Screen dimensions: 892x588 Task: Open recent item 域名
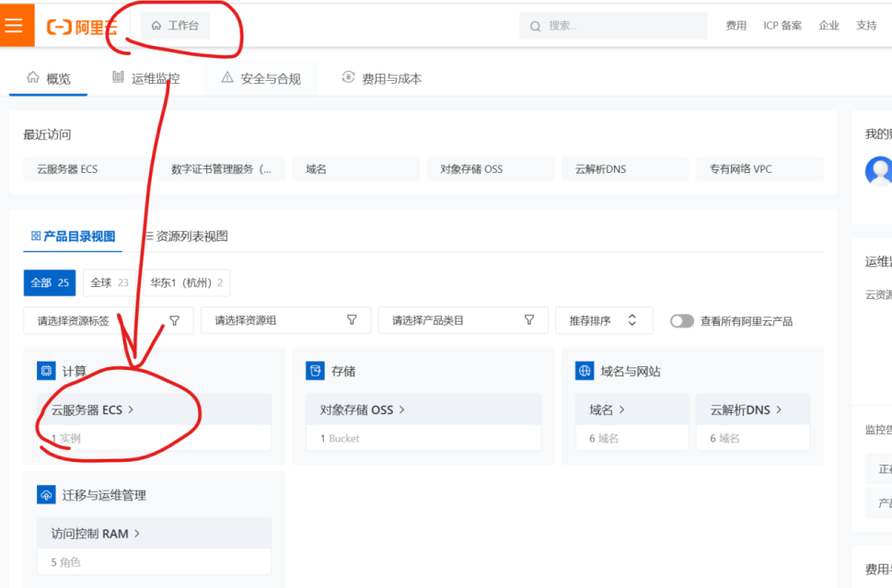[x=356, y=169]
